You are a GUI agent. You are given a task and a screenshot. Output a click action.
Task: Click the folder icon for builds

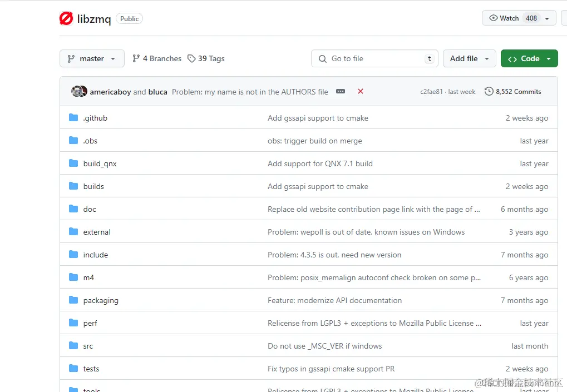tap(73, 186)
